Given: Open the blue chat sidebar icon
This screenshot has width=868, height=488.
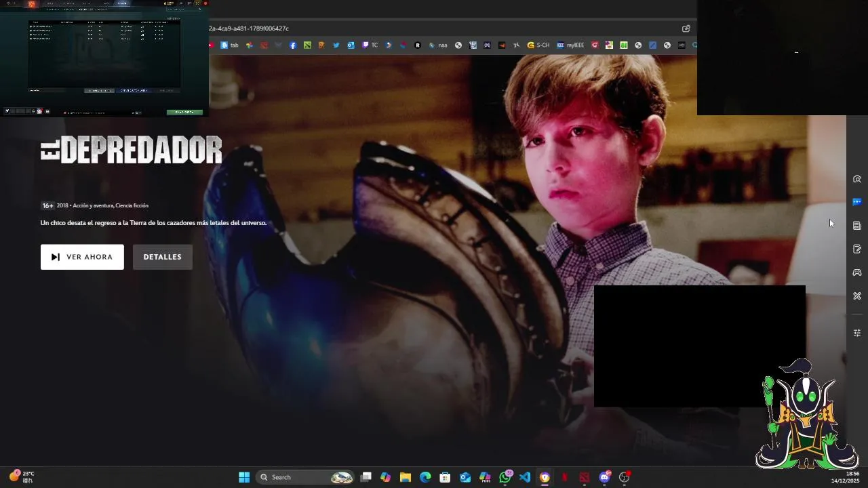Looking at the screenshot, I should [857, 202].
